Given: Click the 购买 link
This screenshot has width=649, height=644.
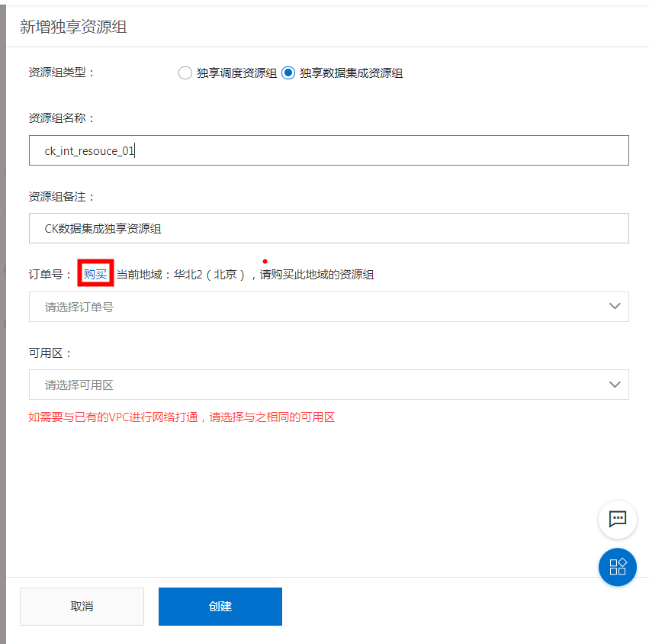Looking at the screenshot, I should (95, 274).
